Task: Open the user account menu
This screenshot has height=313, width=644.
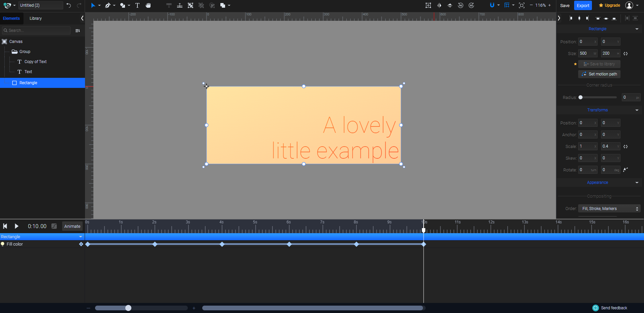Action: tap(631, 5)
